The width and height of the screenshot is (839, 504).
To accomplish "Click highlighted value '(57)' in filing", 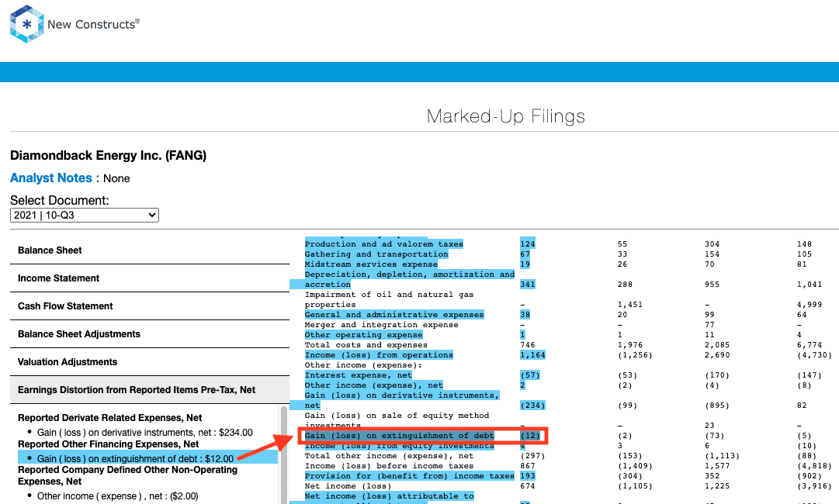I will [x=530, y=376].
